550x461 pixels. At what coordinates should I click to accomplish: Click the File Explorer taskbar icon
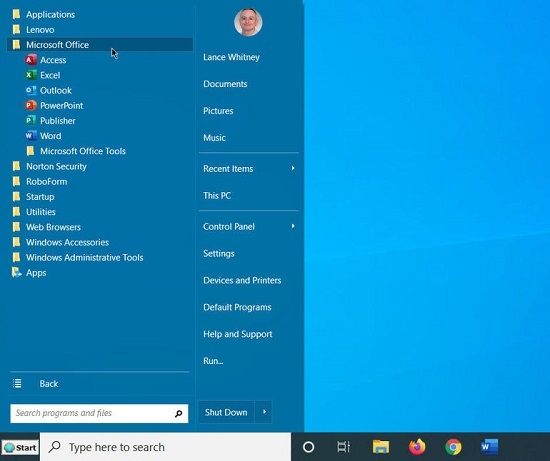click(381, 447)
